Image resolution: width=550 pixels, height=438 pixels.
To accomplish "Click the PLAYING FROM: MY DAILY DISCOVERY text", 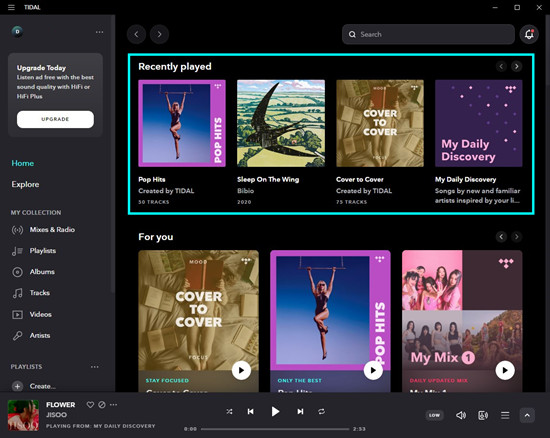I will click(x=101, y=426).
